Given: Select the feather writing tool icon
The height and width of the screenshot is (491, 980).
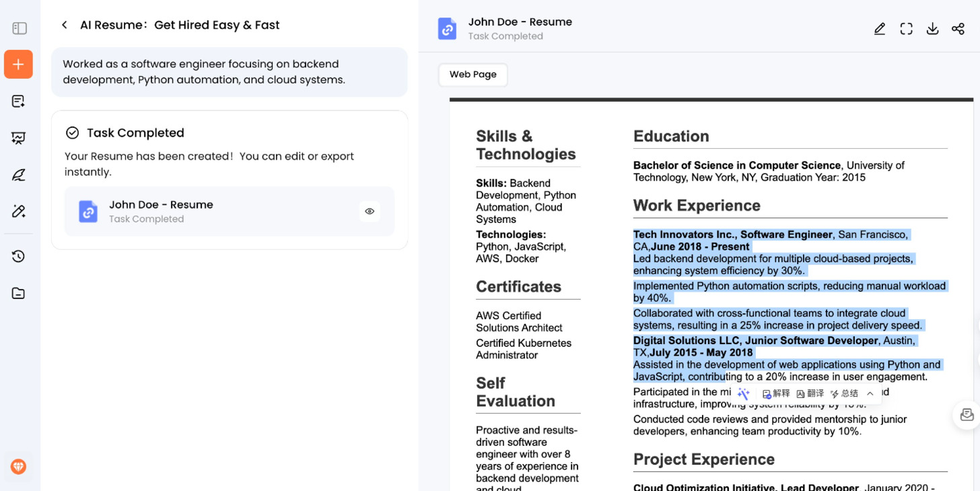Looking at the screenshot, I should [18, 175].
